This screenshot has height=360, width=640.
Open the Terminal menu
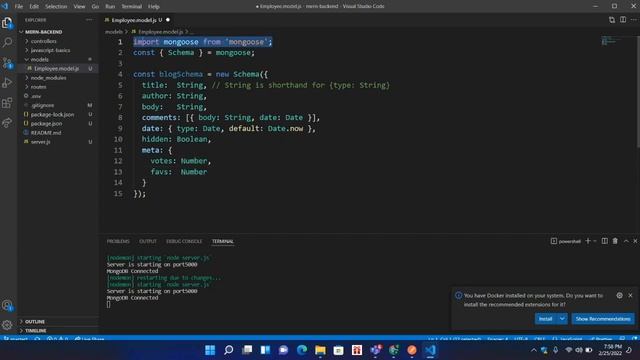coord(131,7)
